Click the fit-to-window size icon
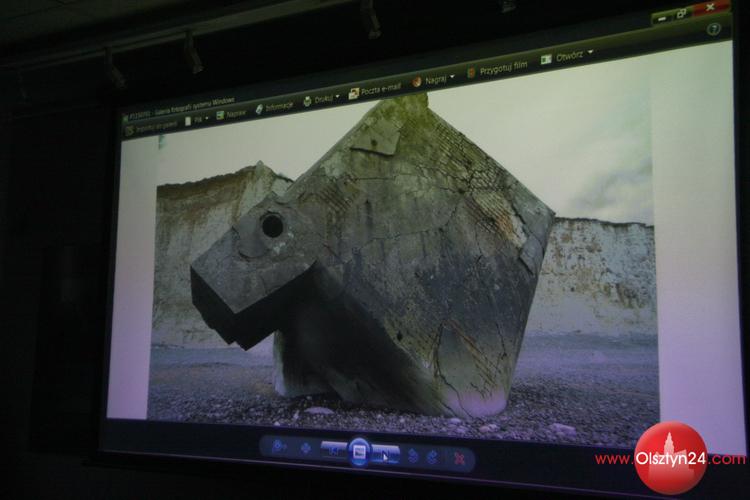 [305, 449]
